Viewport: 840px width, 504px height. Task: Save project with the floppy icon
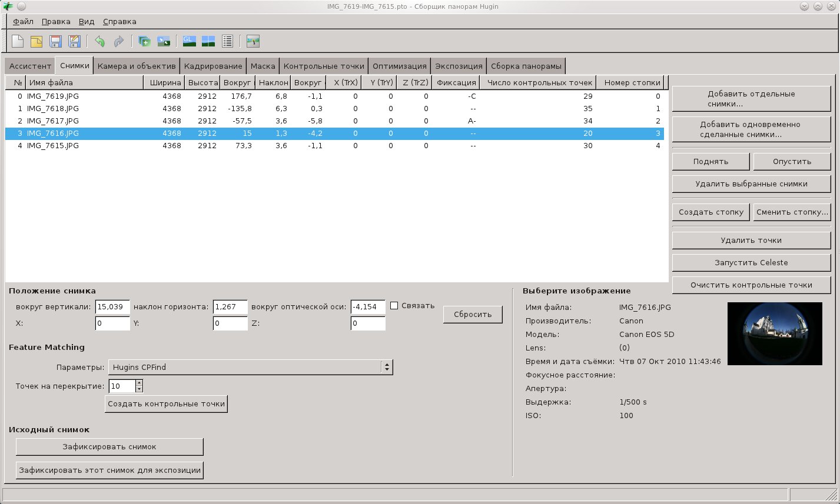55,41
